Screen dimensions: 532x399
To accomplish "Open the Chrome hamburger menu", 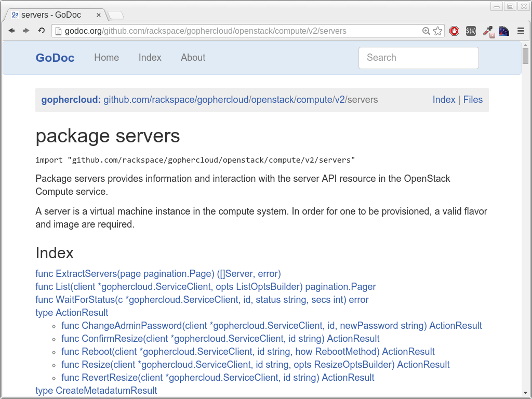I will 521,31.
